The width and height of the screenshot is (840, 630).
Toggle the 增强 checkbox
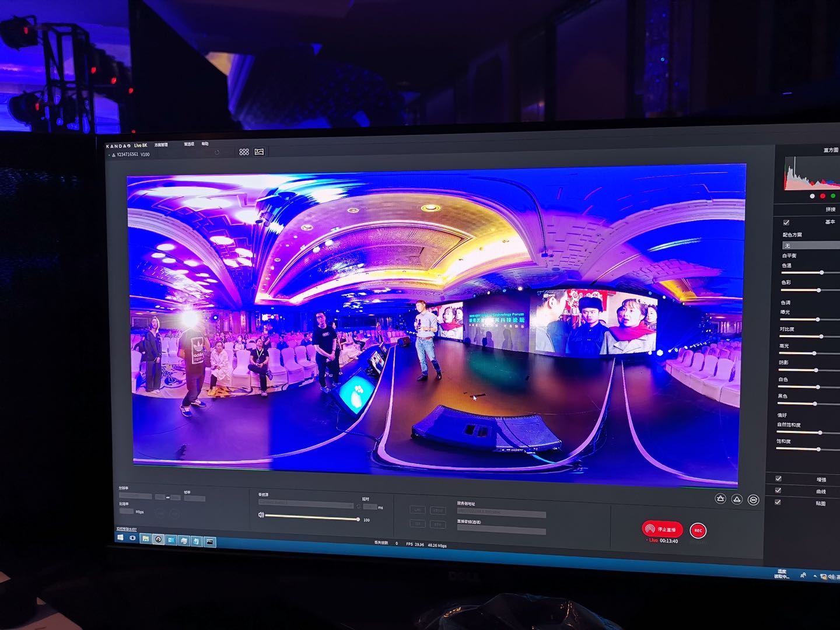pyautogui.click(x=779, y=479)
